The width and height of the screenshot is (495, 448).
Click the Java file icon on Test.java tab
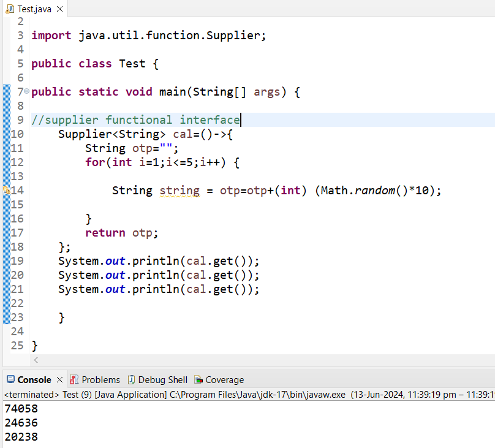[9, 9]
